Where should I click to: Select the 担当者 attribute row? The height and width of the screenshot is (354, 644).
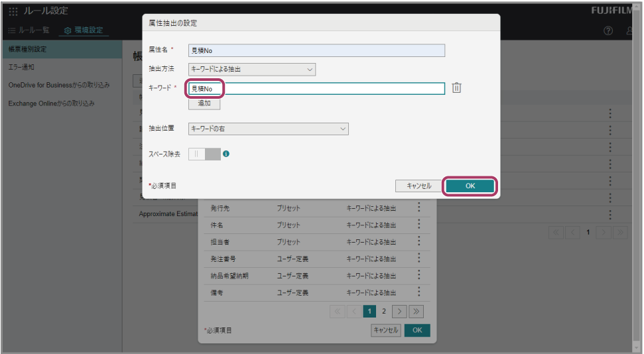click(317, 242)
